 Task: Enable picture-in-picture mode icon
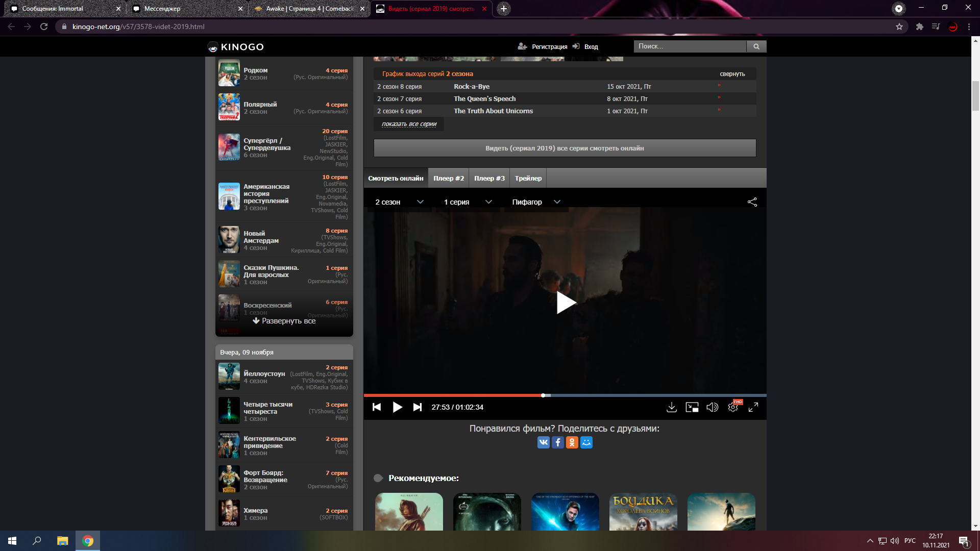coord(692,407)
